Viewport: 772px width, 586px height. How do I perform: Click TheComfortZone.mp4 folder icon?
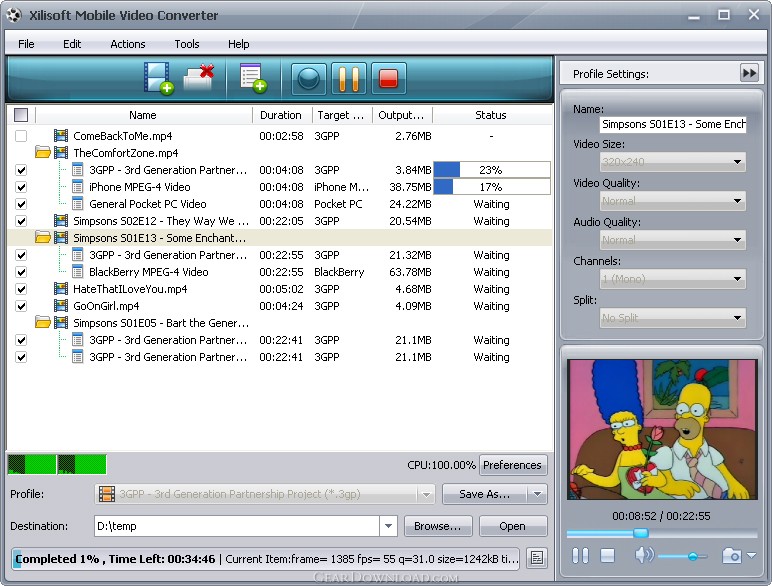[x=43, y=153]
